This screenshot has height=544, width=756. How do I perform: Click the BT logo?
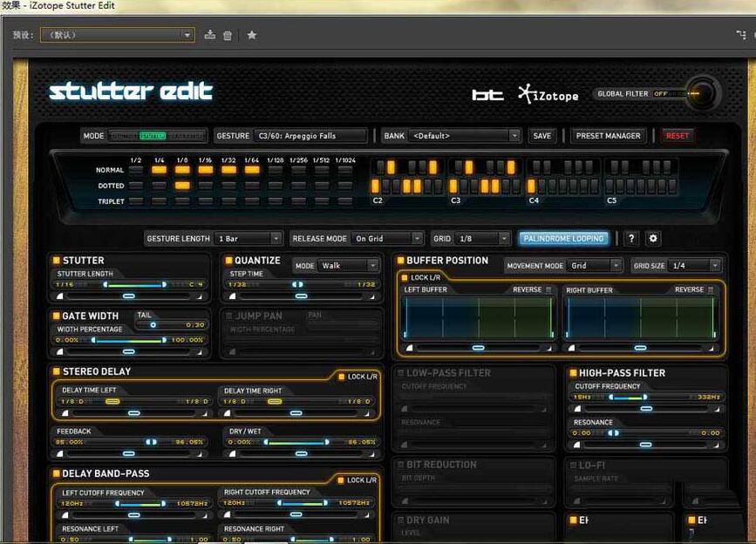pos(487,94)
